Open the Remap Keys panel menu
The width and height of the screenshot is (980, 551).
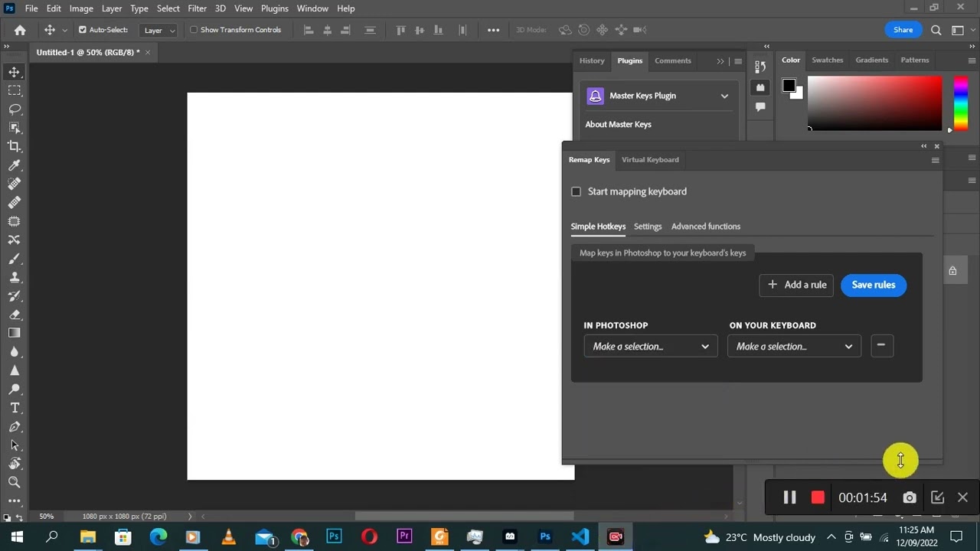pos(935,160)
